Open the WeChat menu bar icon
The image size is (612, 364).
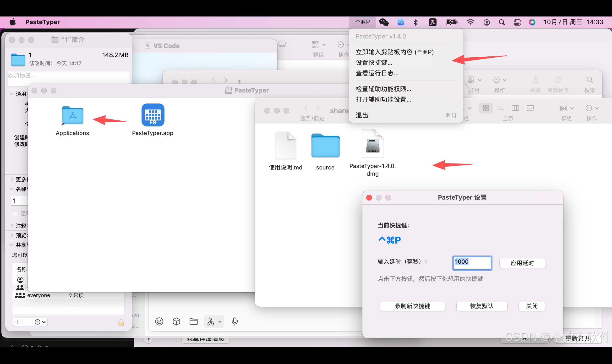tap(384, 22)
